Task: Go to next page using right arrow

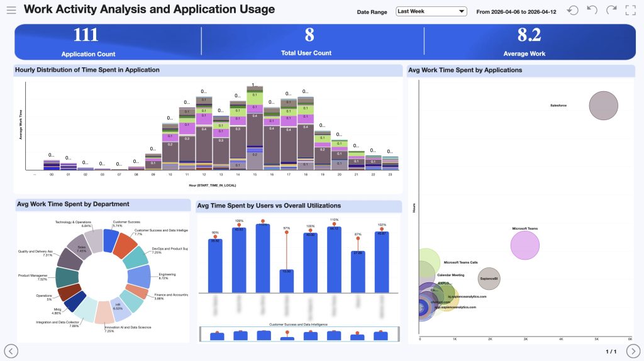Action: pos(633,350)
